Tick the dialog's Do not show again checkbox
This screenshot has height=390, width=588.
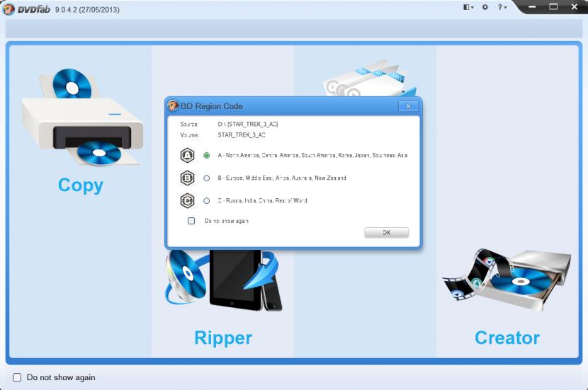coord(191,221)
